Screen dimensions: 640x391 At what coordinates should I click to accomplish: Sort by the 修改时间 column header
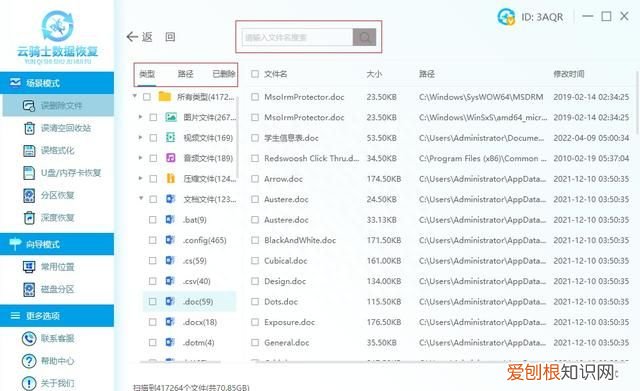tap(569, 74)
